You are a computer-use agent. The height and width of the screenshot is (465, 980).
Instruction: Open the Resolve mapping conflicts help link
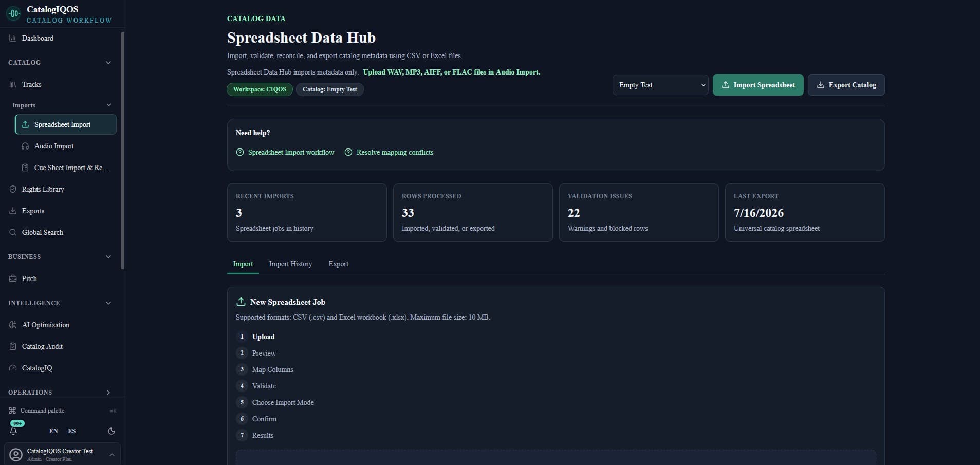tap(389, 153)
